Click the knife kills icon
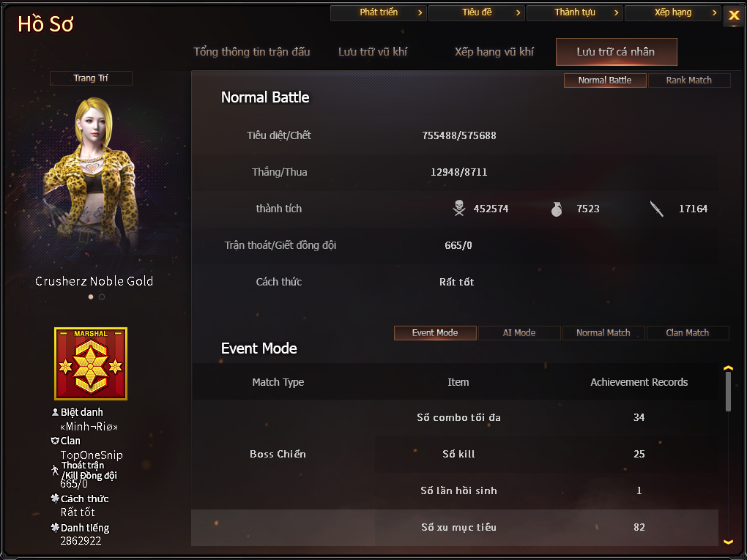The image size is (747, 560). (x=656, y=209)
